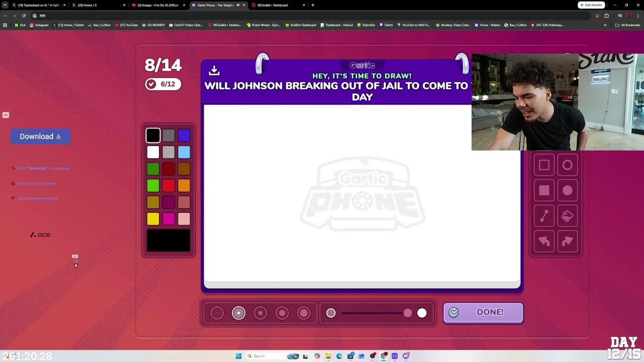Pick the blue-violet color swatch
Image resolution: width=644 pixels, height=362 pixels.
pos(184,135)
